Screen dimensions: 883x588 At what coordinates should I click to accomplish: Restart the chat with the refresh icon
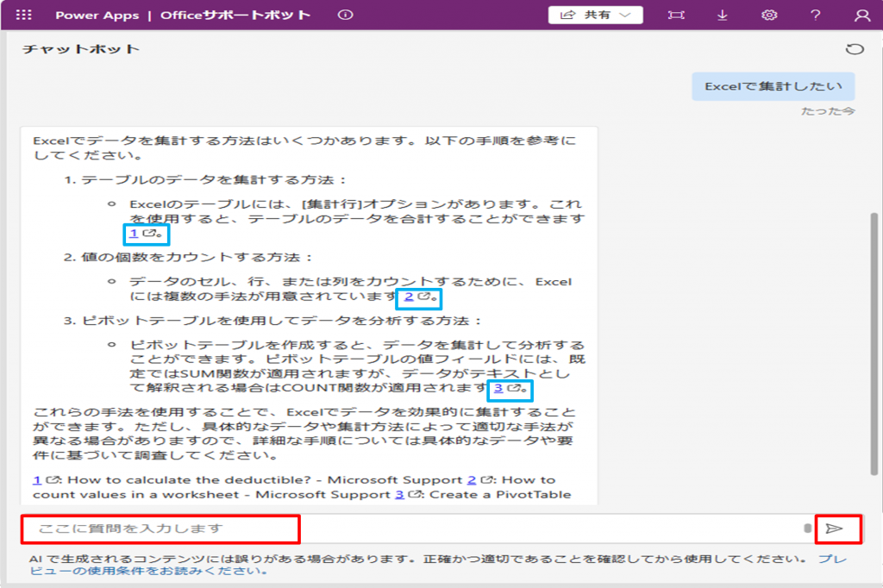tap(855, 49)
